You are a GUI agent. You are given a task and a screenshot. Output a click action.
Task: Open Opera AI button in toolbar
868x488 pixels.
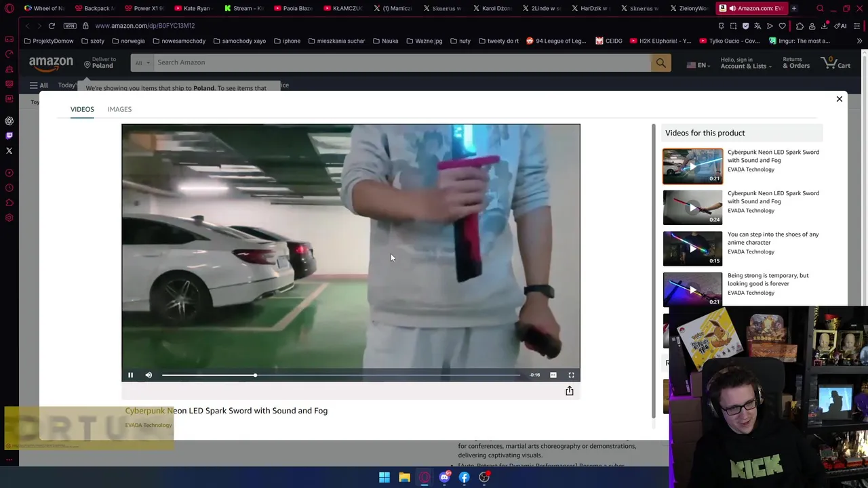point(842,26)
